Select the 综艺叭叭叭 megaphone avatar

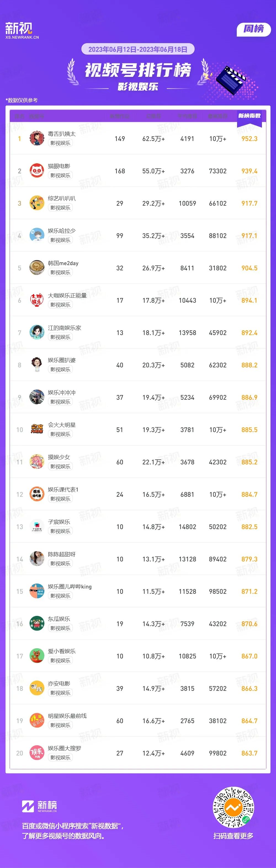[37, 203]
